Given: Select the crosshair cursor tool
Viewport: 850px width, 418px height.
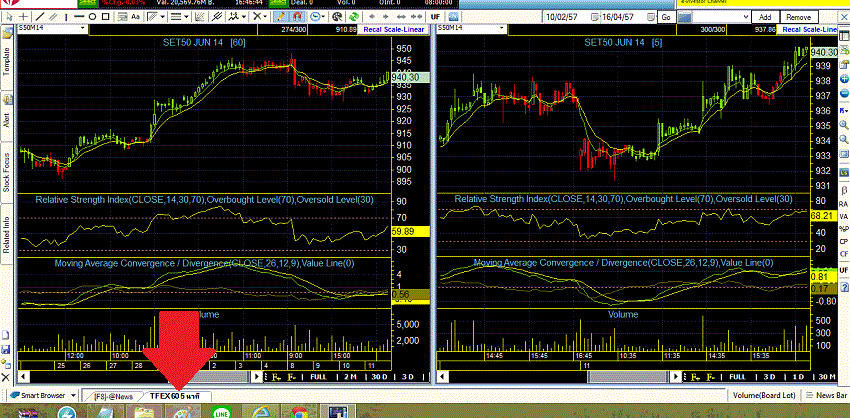Looking at the screenshot, I should pos(24,17).
